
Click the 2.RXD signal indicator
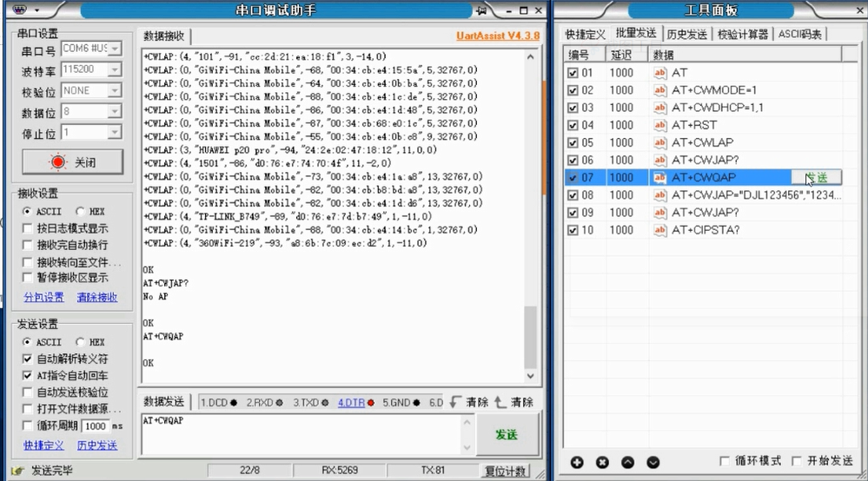pos(265,403)
